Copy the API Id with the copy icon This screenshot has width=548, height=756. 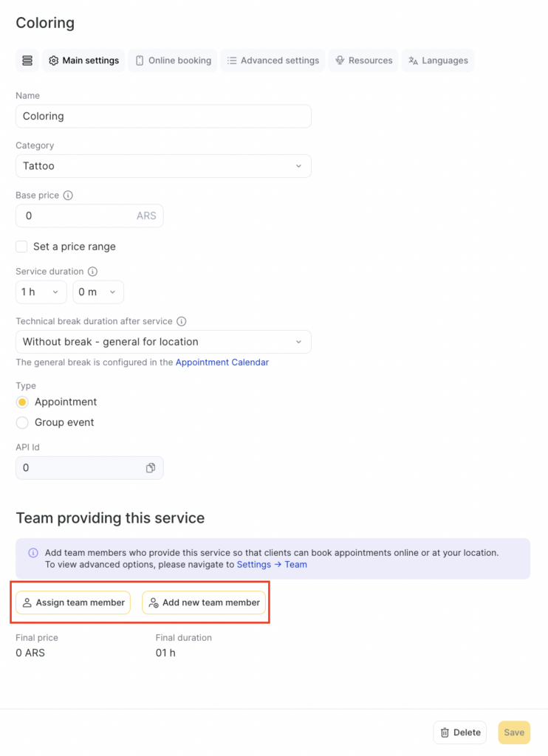coord(151,468)
